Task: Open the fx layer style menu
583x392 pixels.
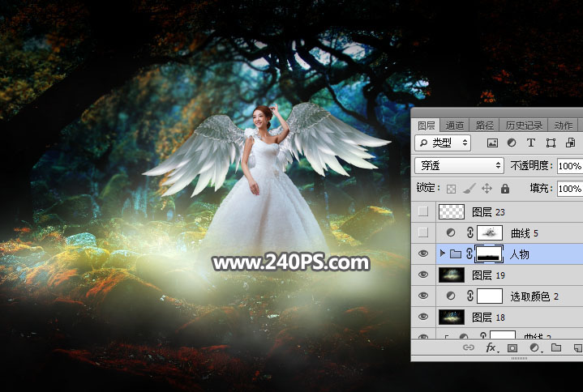Action: [x=491, y=347]
